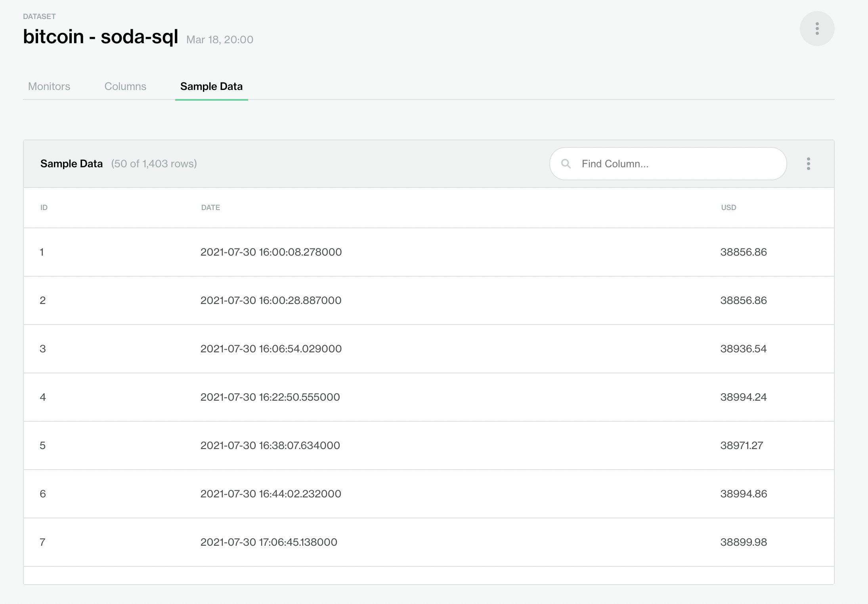Click the date value in row 5

coord(270,445)
